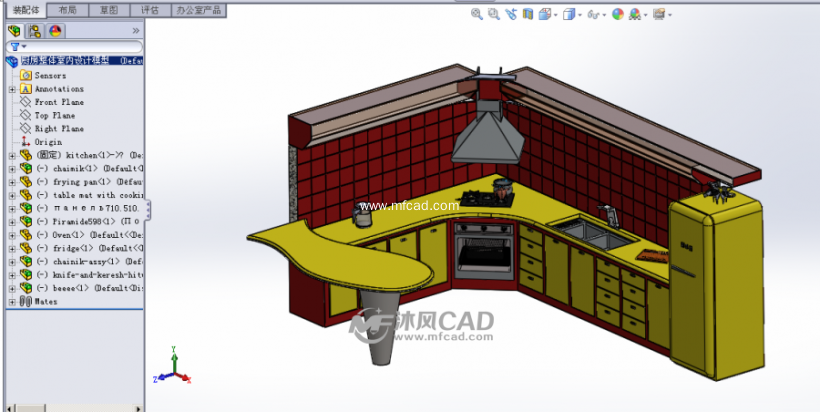The height and width of the screenshot is (412, 820).
Task: Click the View Orientation cube icon
Action: tap(545, 15)
